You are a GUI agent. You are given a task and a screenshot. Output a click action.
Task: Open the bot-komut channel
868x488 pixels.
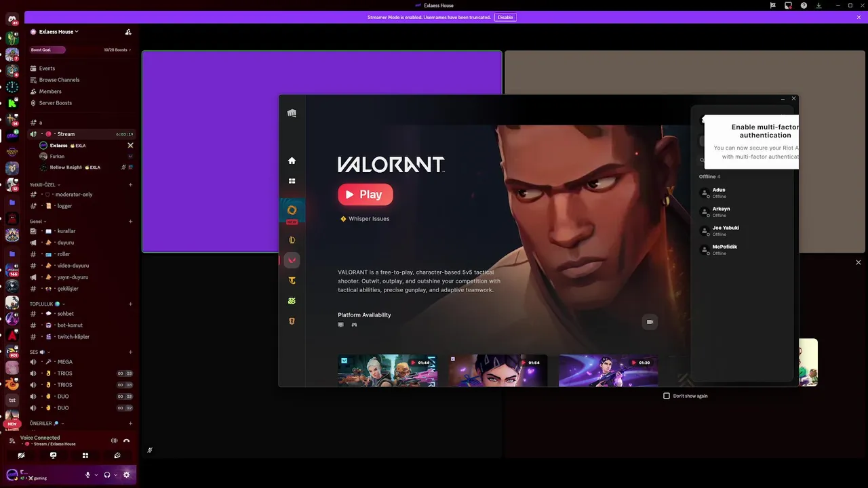[x=81, y=325]
